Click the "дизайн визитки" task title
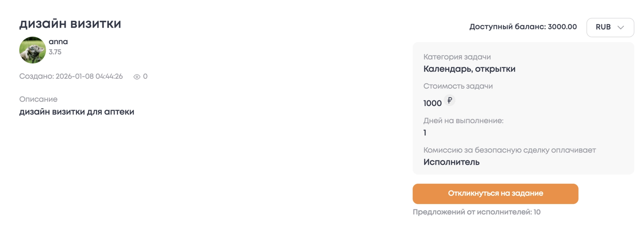 point(70,24)
